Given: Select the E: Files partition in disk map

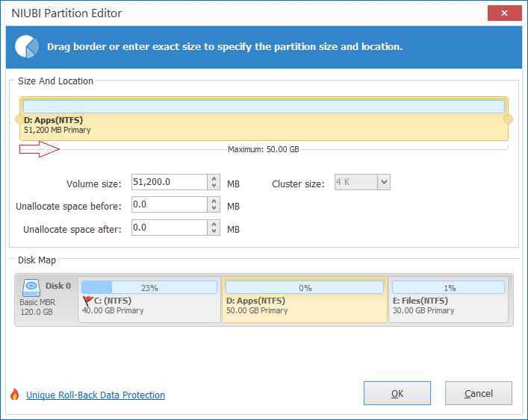Looking at the screenshot, I should coord(448,300).
